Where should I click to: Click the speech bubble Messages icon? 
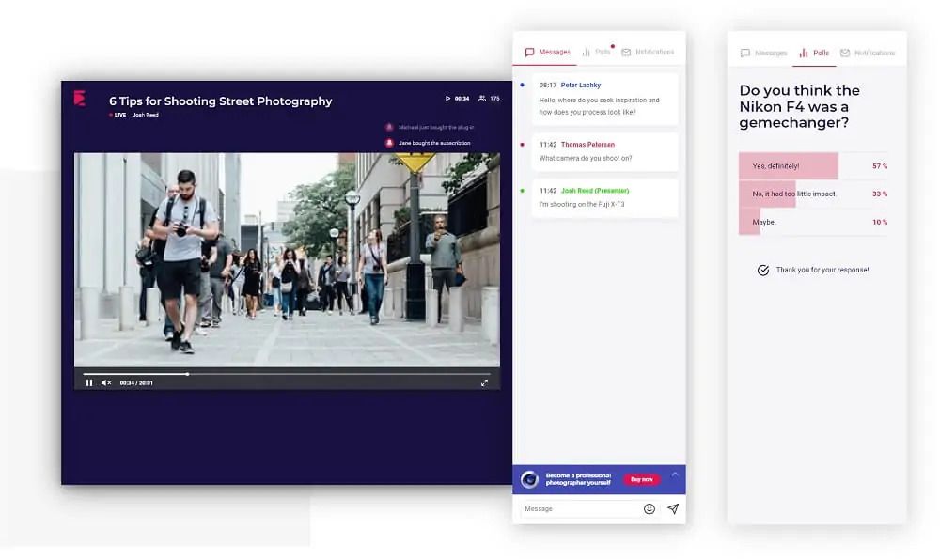pos(530,52)
